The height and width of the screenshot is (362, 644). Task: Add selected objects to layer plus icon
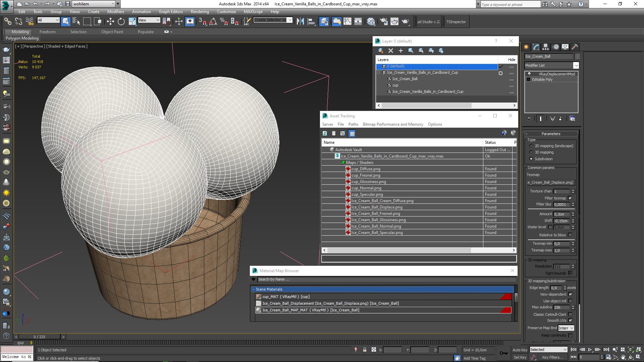(400, 51)
